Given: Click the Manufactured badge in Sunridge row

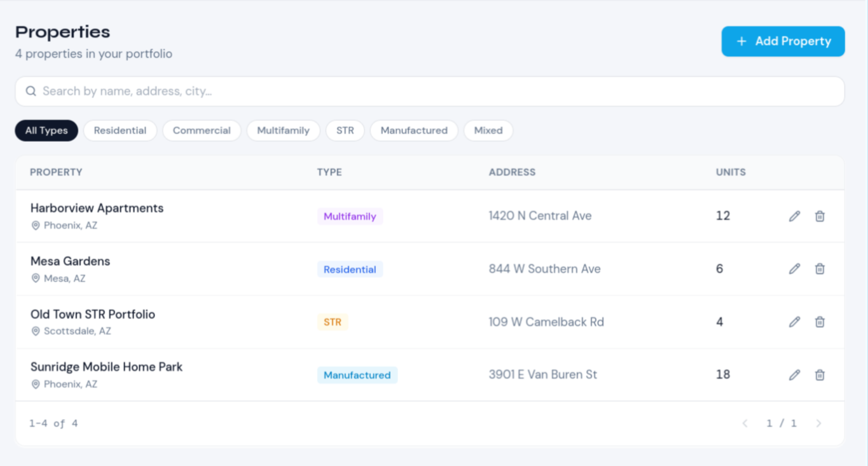Looking at the screenshot, I should pos(357,375).
